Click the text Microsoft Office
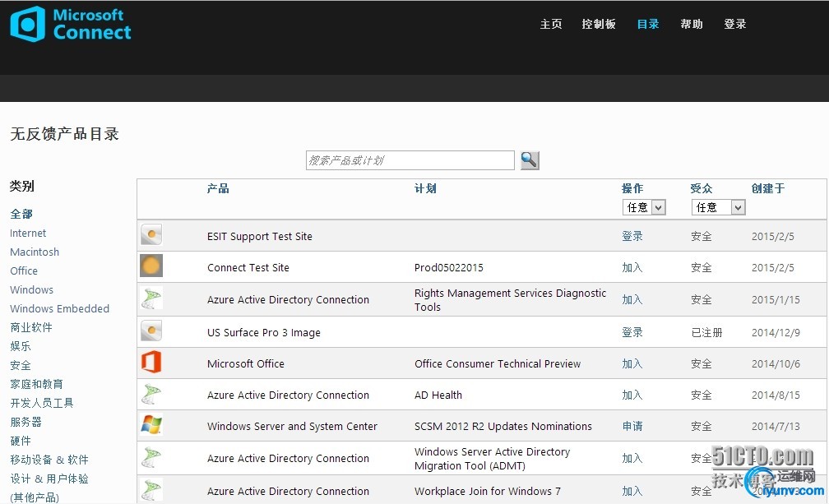The image size is (829, 504). [246, 363]
